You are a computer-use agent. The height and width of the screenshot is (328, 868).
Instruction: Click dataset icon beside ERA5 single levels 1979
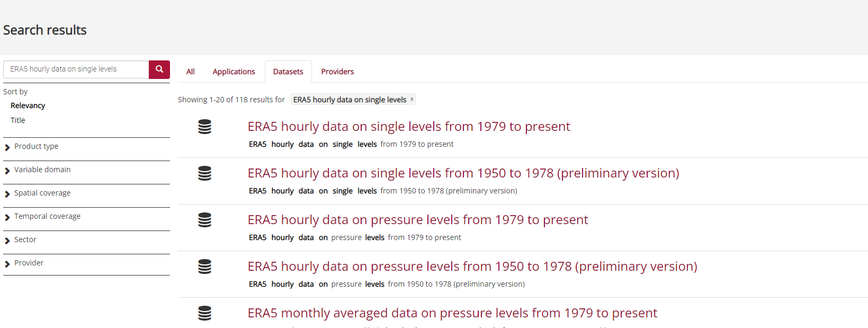click(204, 127)
